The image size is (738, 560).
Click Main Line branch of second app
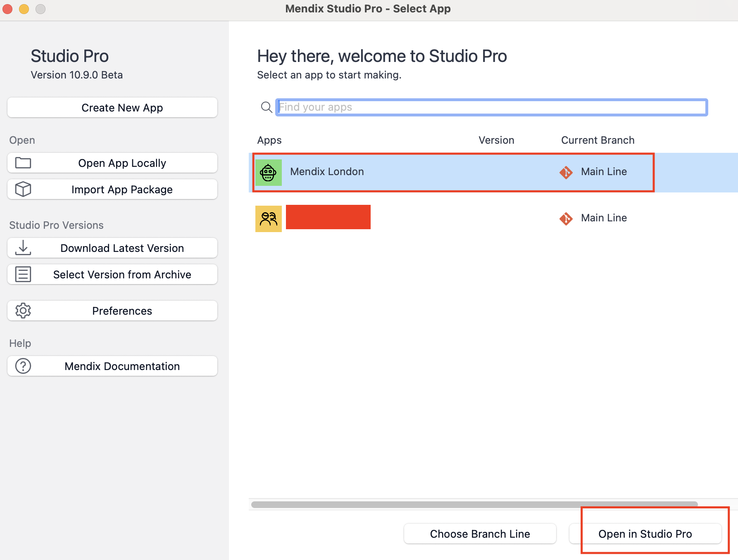[x=604, y=218]
